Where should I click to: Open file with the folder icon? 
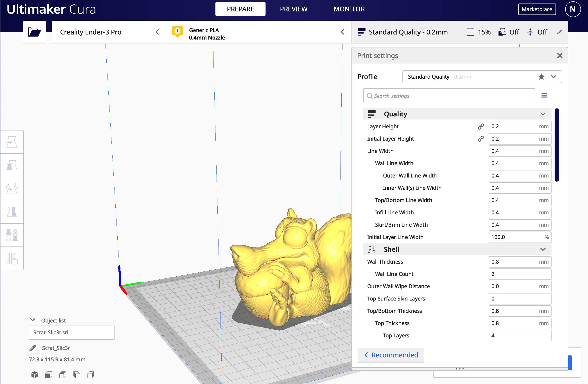click(34, 32)
